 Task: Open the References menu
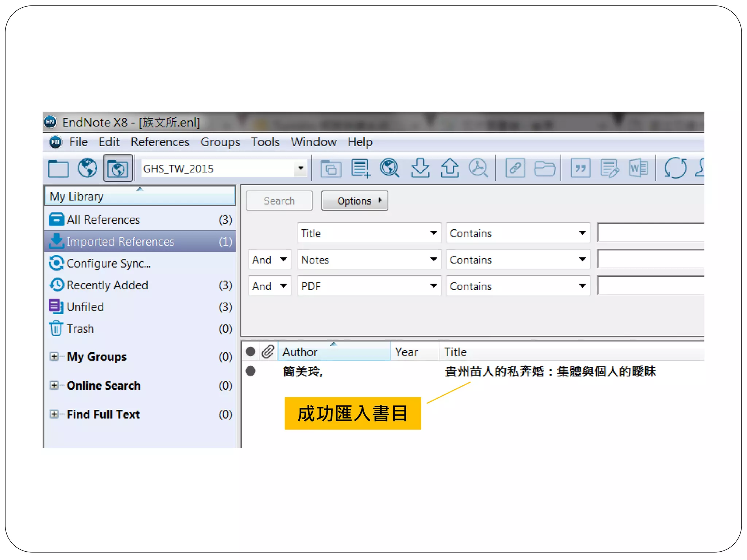pyautogui.click(x=160, y=142)
